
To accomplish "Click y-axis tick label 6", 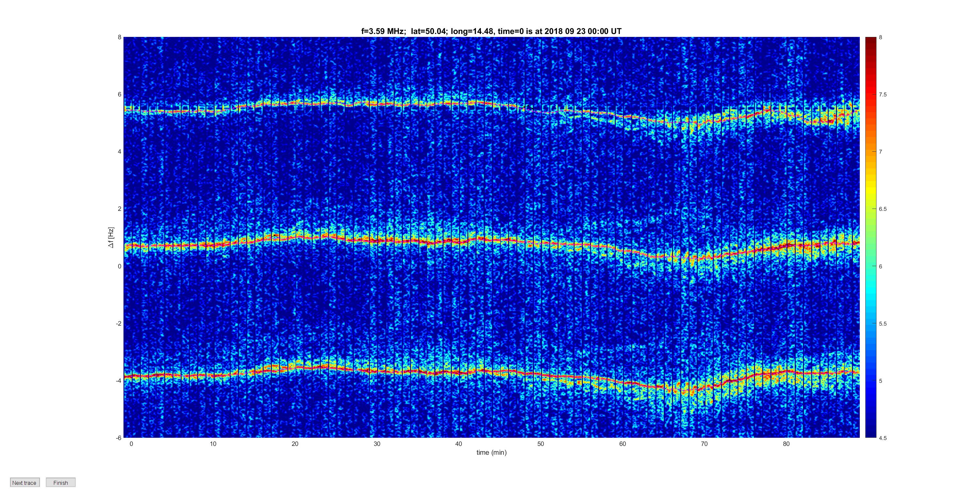I will click(120, 94).
